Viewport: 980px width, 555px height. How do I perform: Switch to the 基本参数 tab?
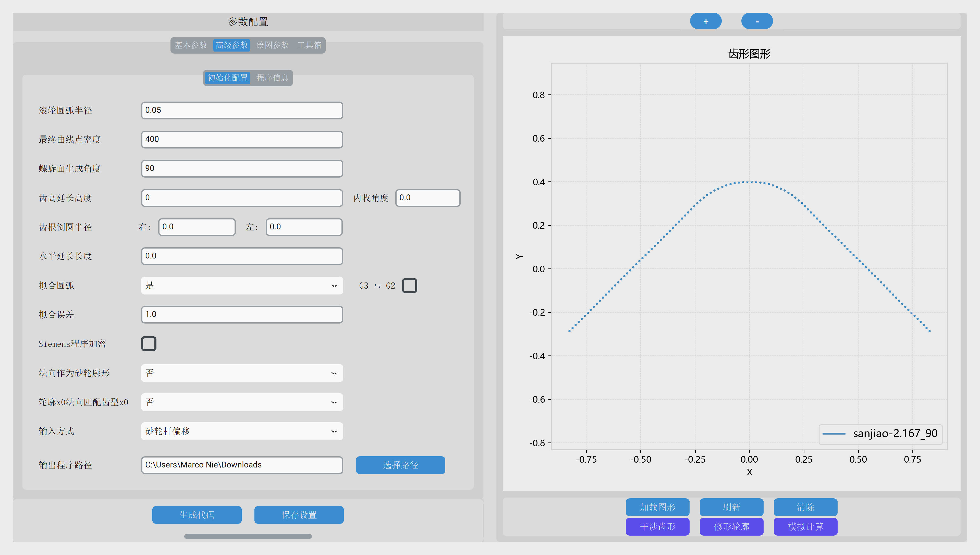191,45
